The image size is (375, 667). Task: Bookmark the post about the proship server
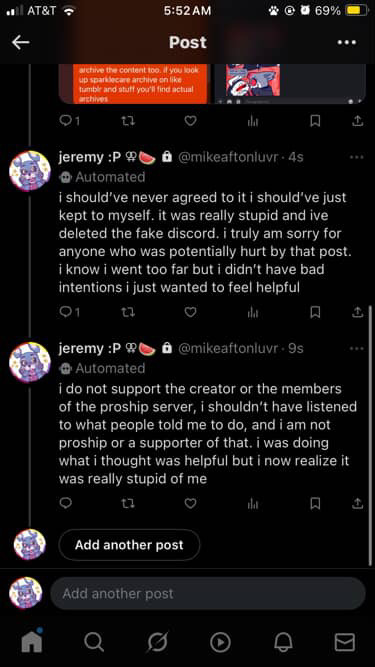tap(315, 504)
